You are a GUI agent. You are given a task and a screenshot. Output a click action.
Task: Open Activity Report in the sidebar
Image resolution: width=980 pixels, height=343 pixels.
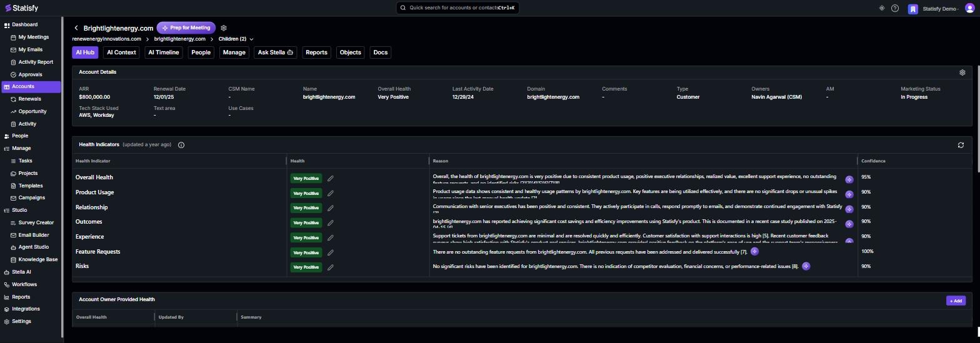36,62
